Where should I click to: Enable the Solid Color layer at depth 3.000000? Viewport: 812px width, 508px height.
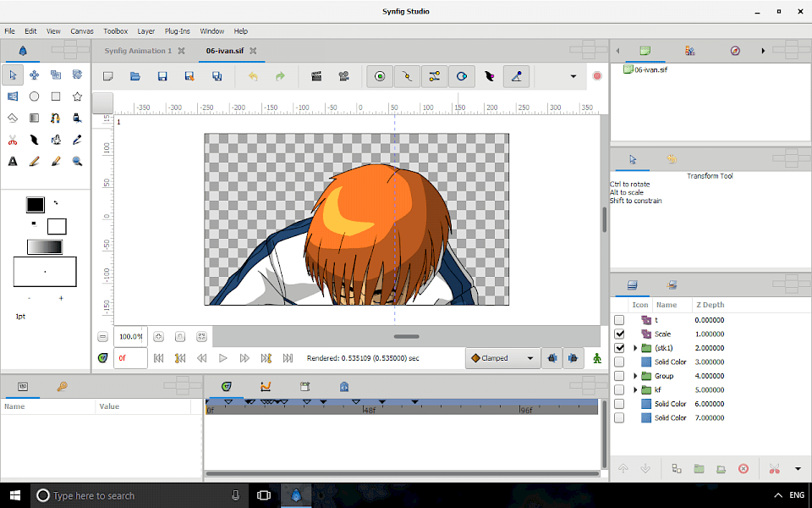click(619, 362)
